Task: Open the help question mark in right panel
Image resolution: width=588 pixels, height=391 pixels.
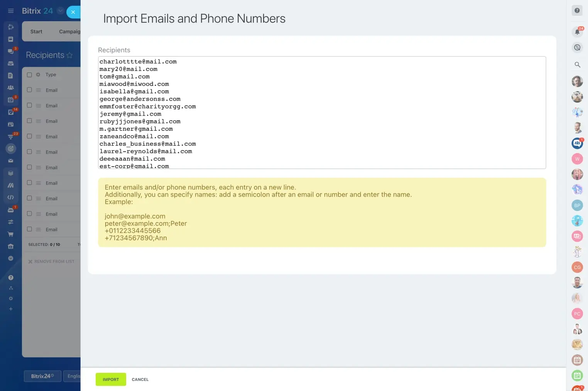Action: 577,11
